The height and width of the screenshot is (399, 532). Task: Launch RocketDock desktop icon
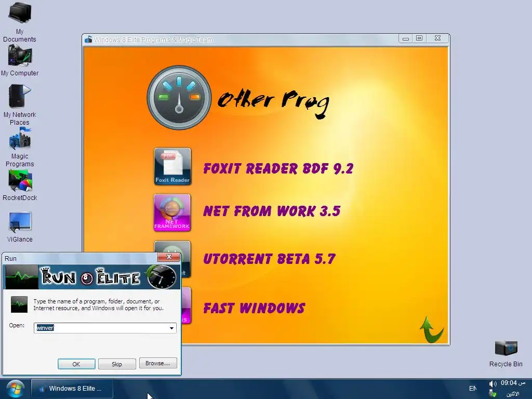coord(20,185)
